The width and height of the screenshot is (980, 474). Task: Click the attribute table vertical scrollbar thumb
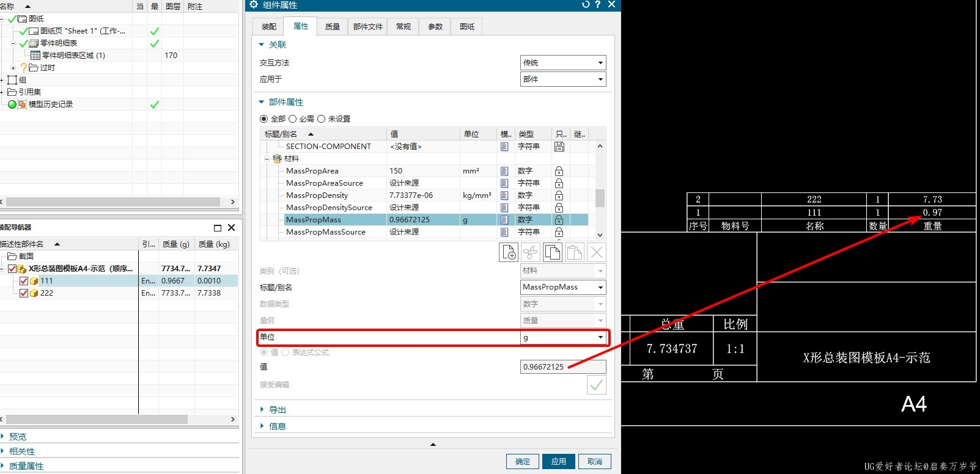pos(600,198)
